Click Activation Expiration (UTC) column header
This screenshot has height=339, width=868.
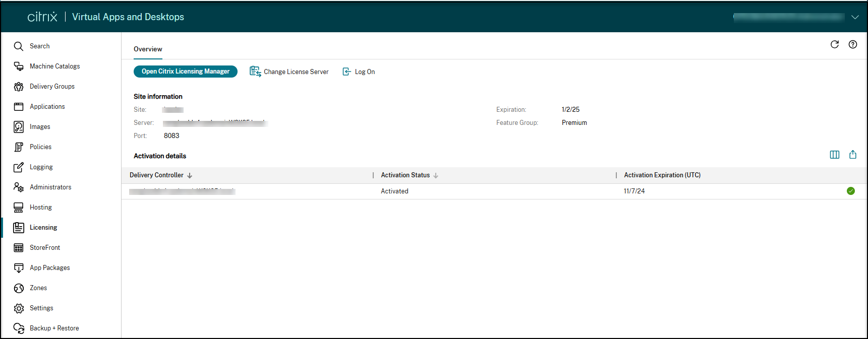662,175
